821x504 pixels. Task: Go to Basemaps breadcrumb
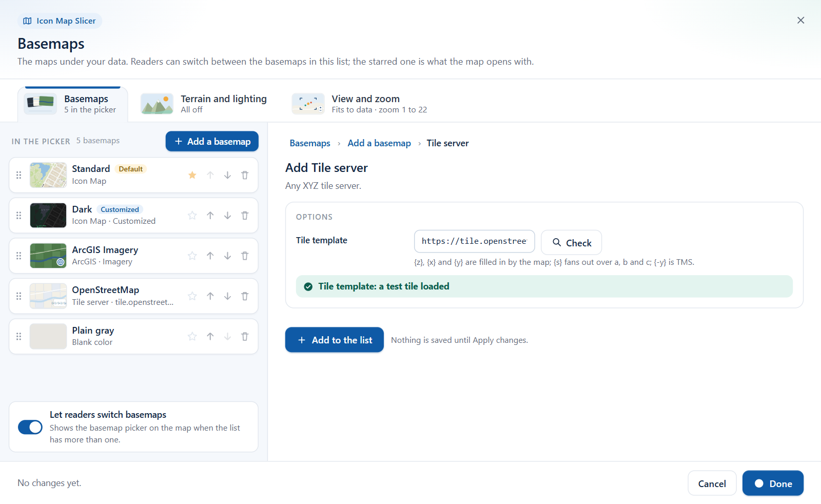[x=310, y=143]
